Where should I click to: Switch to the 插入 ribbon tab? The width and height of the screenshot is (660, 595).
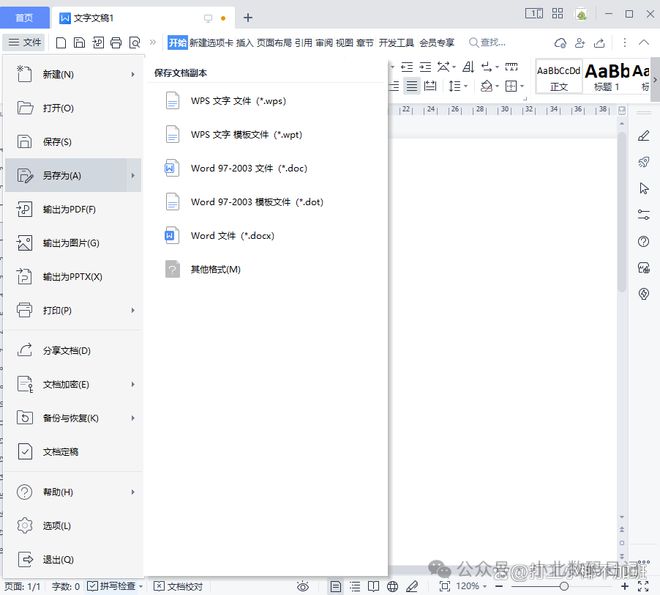(x=245, y=42)
